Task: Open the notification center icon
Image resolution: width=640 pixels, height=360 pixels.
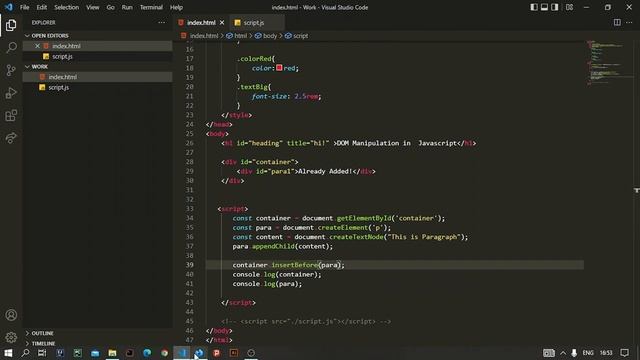Action: coord(624,353)
